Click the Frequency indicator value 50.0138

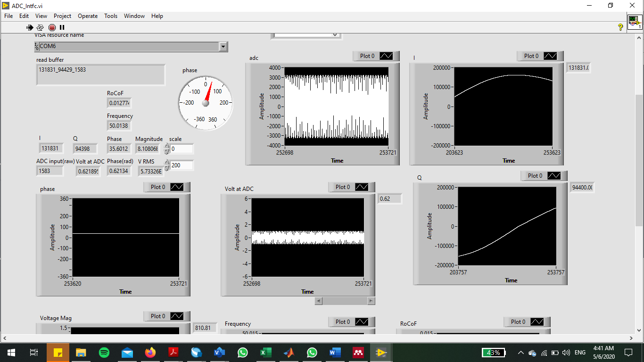coord(119,126)
